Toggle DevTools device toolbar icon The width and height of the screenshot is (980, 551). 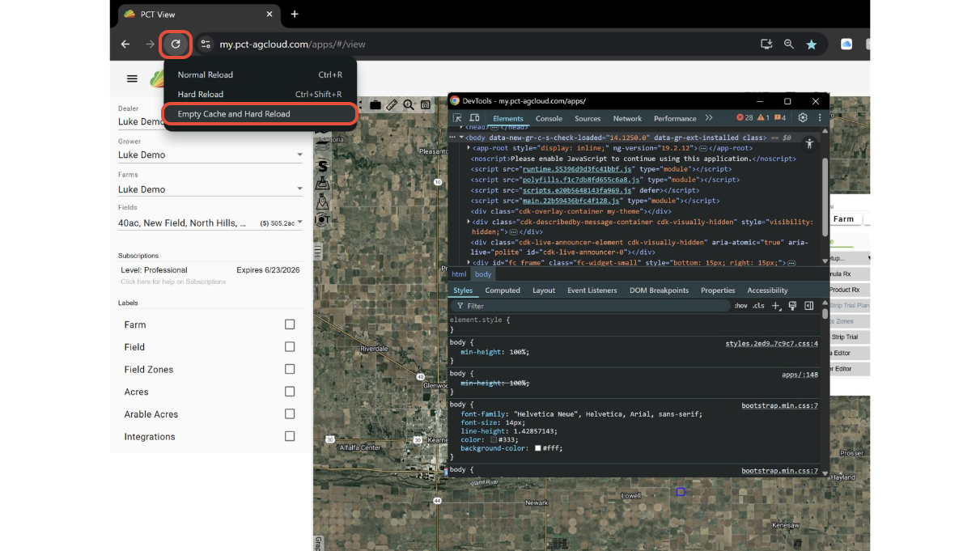(476, 118)
